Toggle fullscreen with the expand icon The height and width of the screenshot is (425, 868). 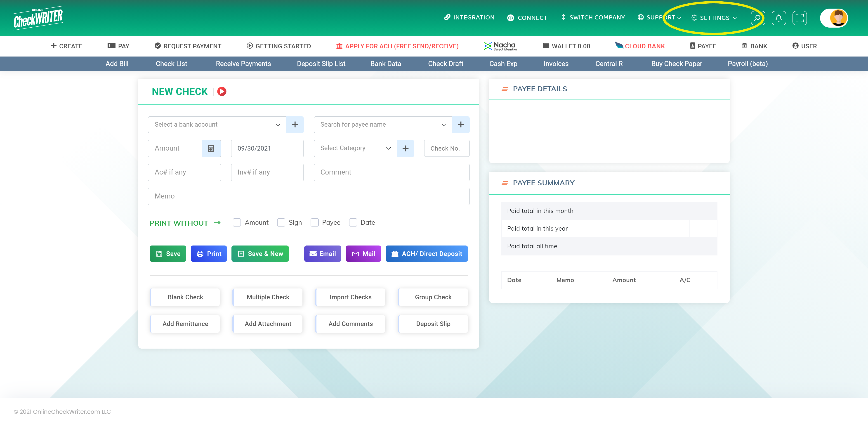coord(800,18)
